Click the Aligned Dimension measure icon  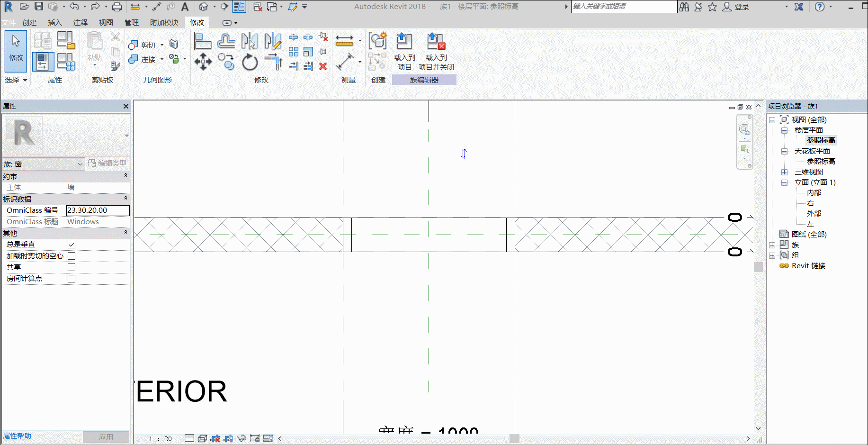(x=344, y=41)
